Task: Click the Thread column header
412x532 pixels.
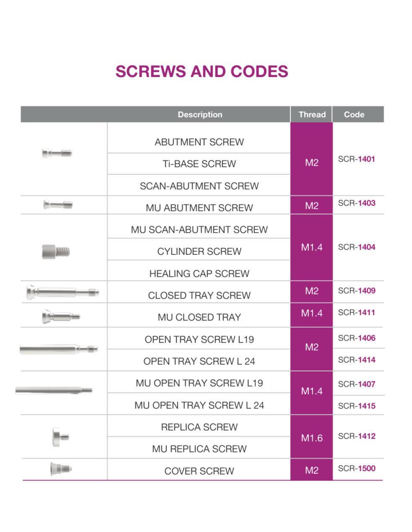Action: tap(312, 114)
